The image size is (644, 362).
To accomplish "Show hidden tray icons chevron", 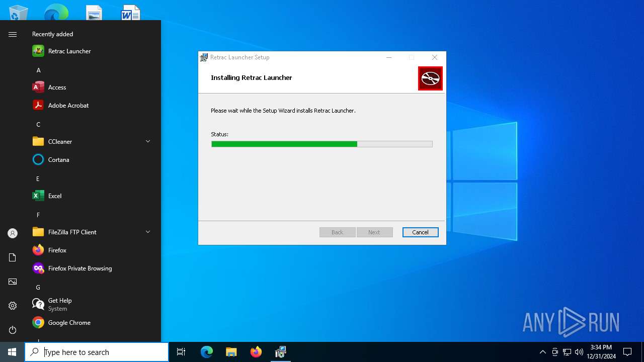I will (542, 352).
